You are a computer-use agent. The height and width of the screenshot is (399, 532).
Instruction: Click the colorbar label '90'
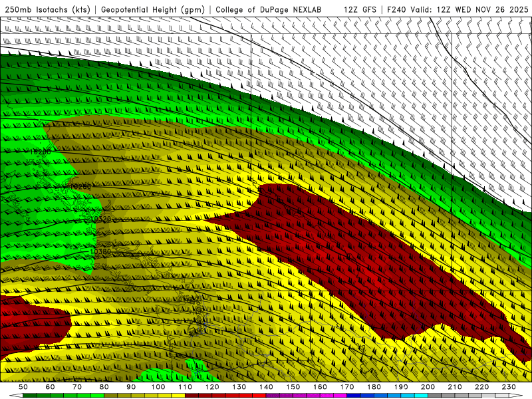click(131, 387)
